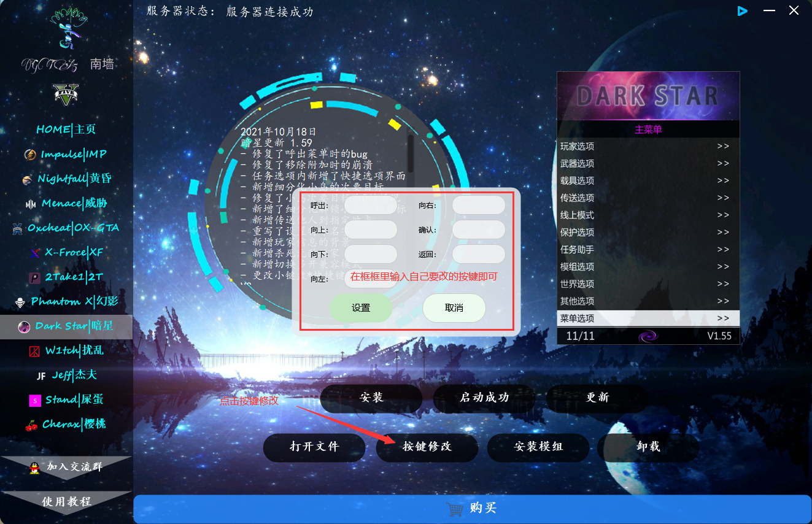Expand 玩家选项 via its >> arrow

[x=723, y=147]
